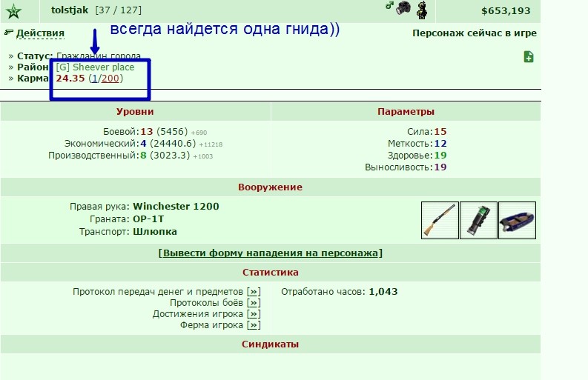Image resolution: width=588 pixels, height=380 pixels.
Task: Click the [37 / 127] level indicator
Action: click(119, 10)
